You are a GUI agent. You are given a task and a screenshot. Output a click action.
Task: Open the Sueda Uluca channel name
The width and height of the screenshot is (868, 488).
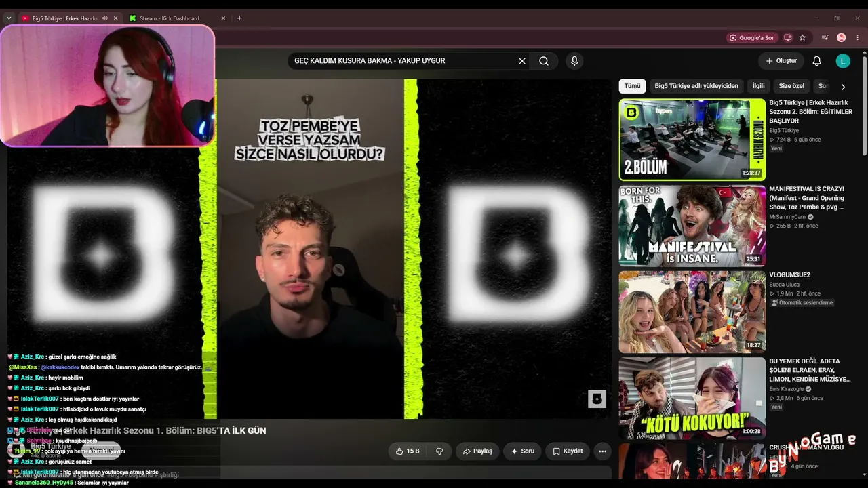pyautogui.click(x=784, y=285)
